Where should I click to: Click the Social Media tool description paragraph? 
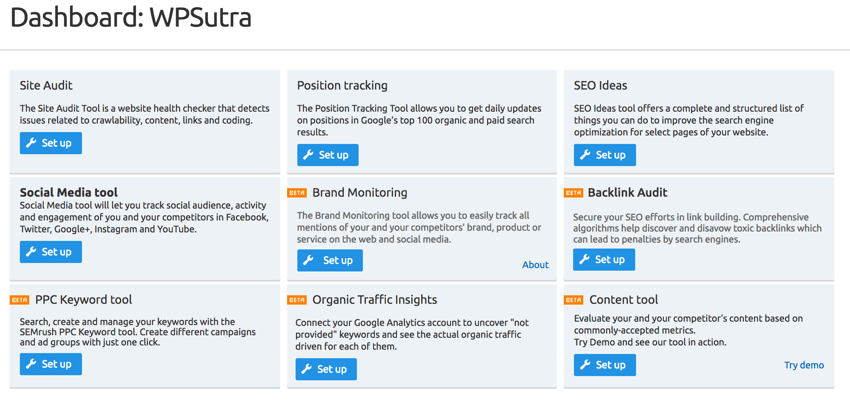145,217
